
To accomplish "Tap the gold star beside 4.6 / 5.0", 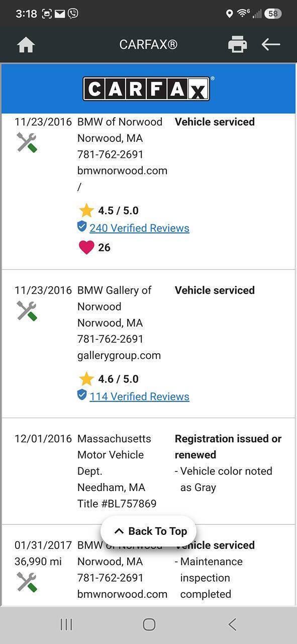I will tap(86, 379).
